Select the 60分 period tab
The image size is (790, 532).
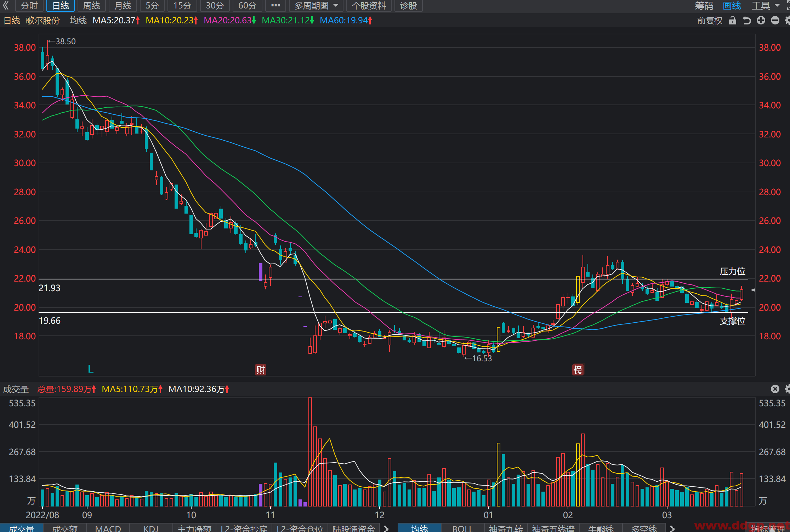click(248, 6)
